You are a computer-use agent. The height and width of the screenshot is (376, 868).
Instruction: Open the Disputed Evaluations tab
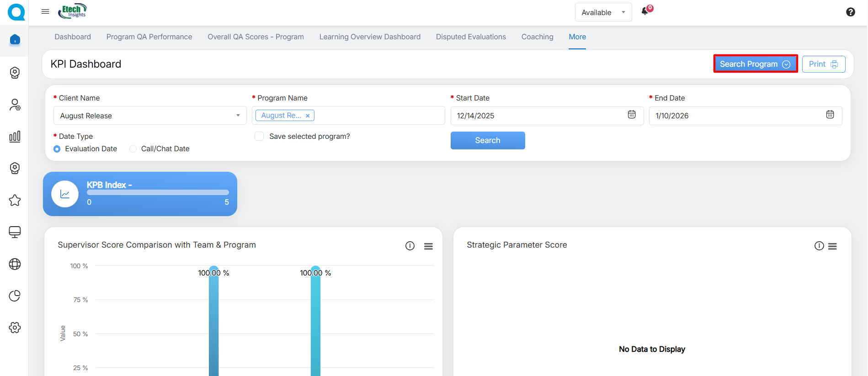pyautogui.click(x=471, y=37)
